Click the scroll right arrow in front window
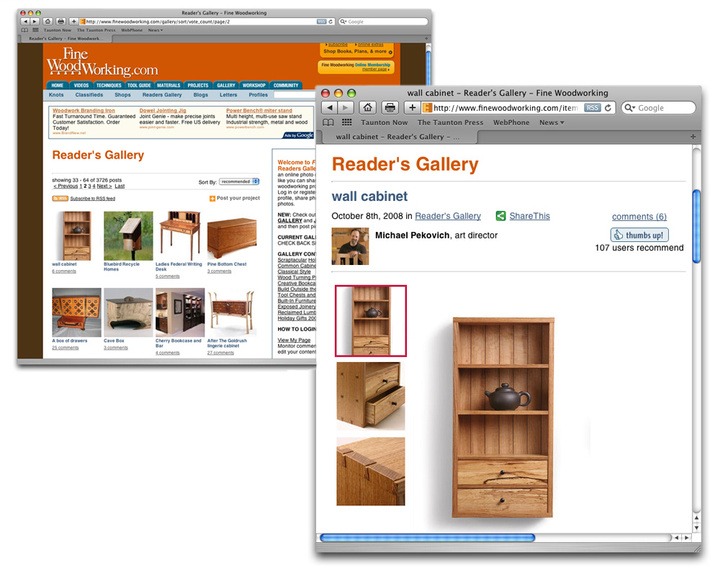The height and width of the screenshot is (576, 728). tap(686, 537)
